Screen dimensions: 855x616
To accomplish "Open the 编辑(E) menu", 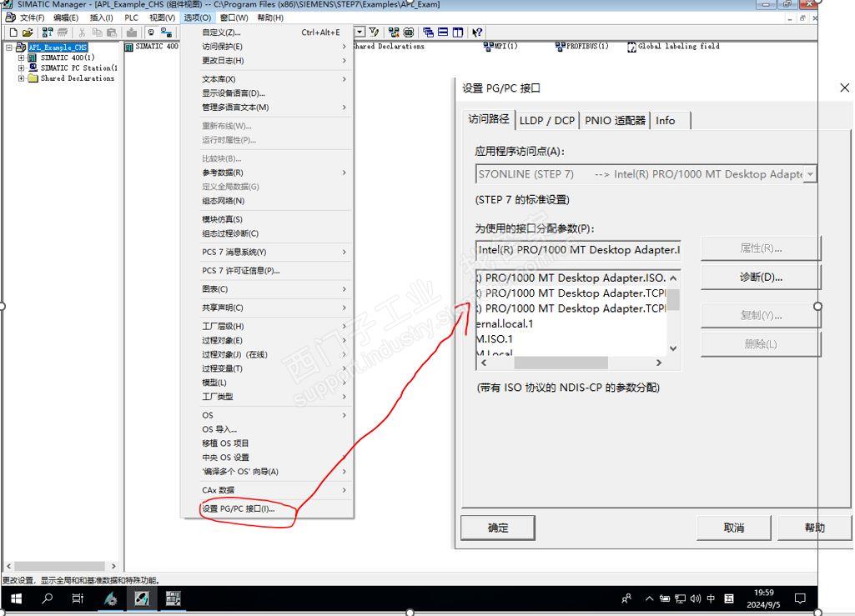I will pos(66,18).
